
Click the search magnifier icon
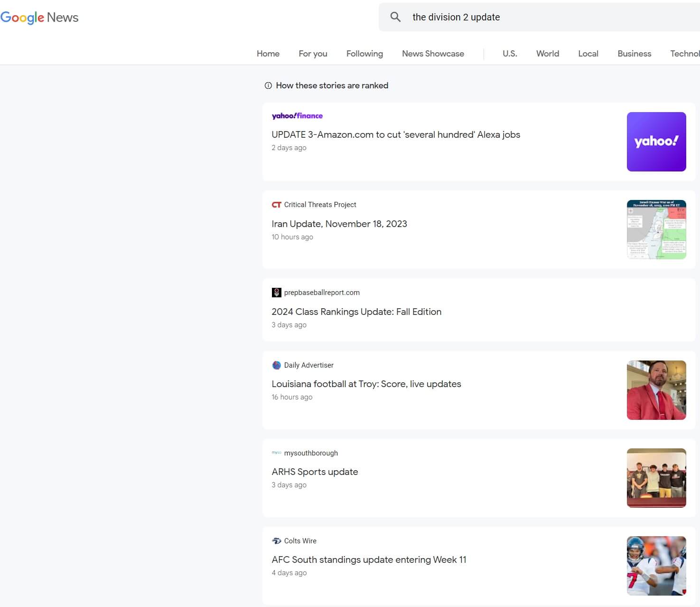tap(395, 17)
